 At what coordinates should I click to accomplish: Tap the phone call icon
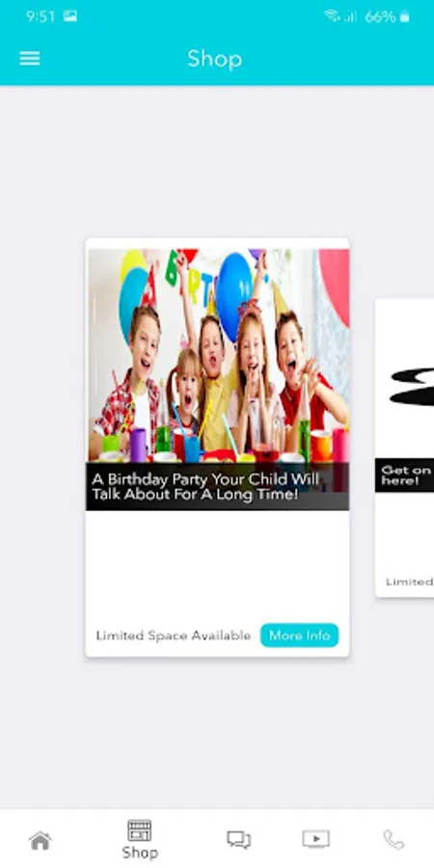pos(393,840)
